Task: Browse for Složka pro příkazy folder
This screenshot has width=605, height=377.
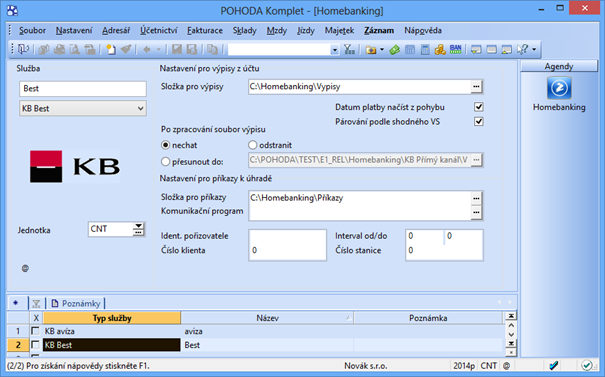Action: tap(477, 198)
